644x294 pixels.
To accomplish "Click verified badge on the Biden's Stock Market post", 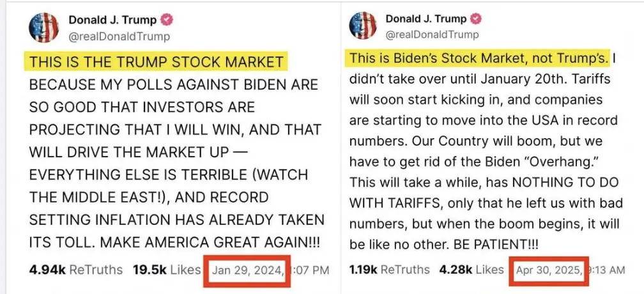I will pyautogui.click(x=476, y=19).
